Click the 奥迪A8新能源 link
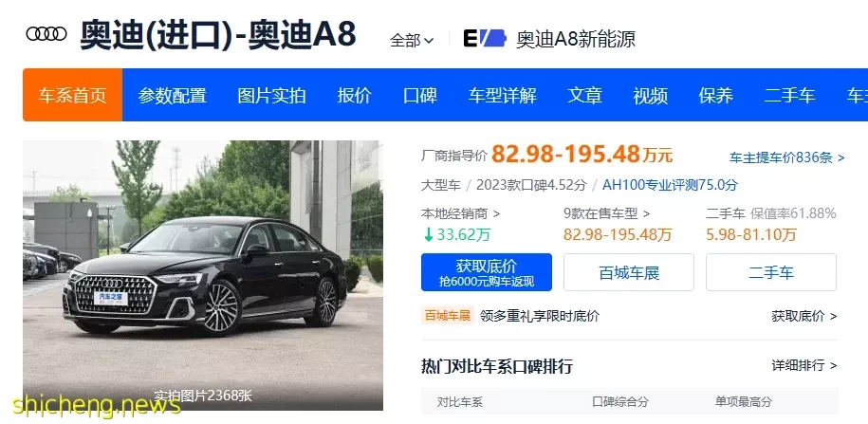868x424 pixels. [x=576, y=39]
